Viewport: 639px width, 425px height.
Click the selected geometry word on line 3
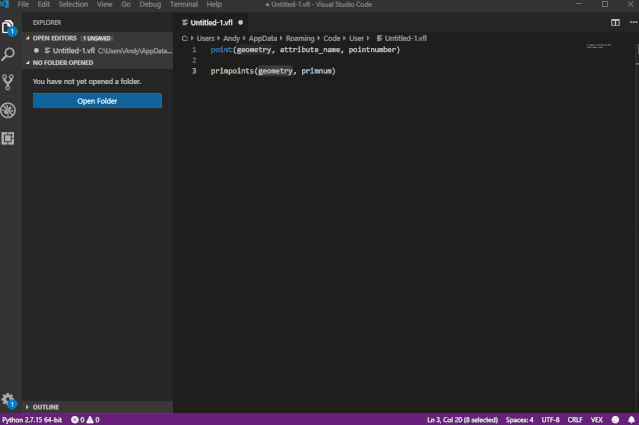[x=275, y=71]
